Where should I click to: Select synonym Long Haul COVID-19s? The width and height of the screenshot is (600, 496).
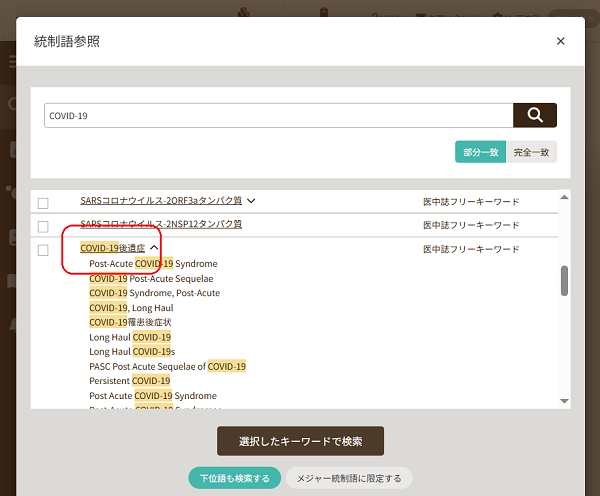pos(132,352)
